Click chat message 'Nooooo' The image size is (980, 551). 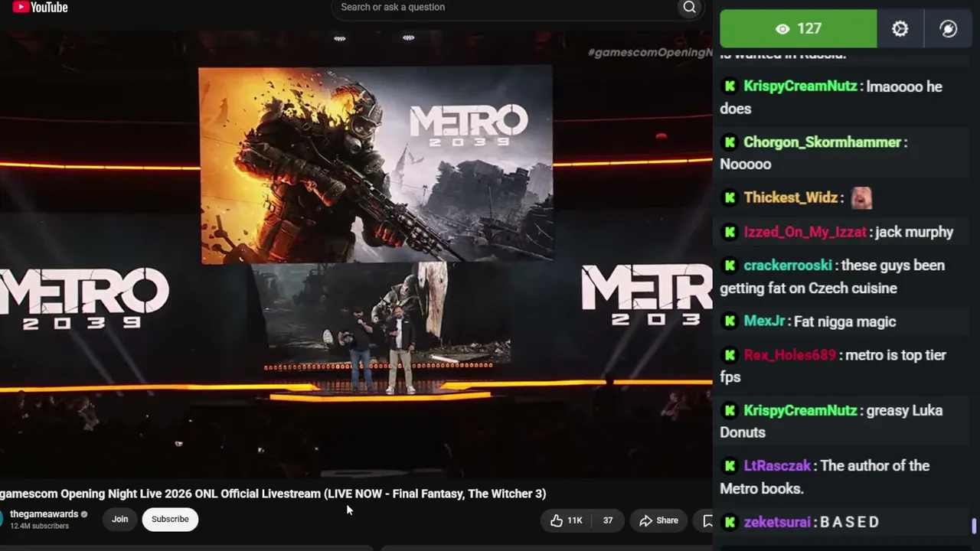pyautogui.click(x=746, y=165)
